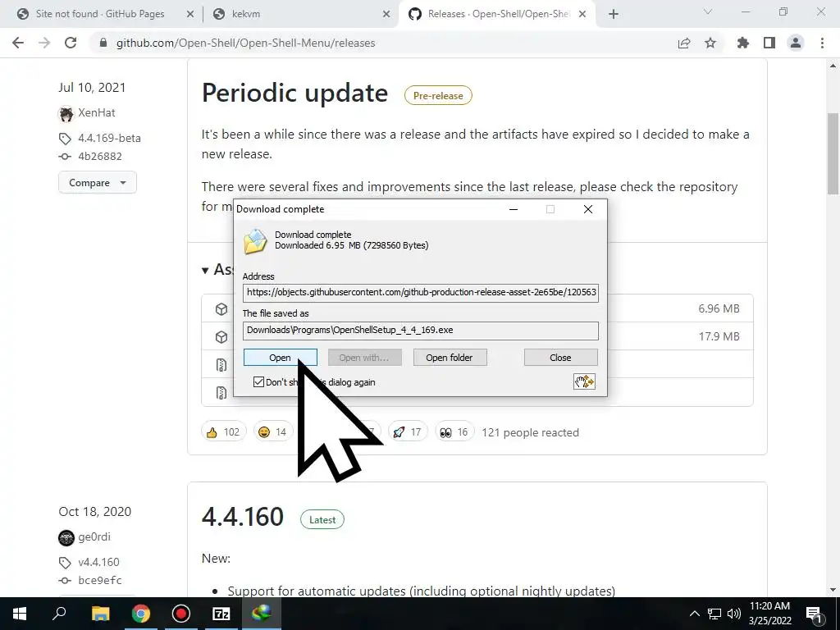This screenshot has width=840, height=630.
Task: Click the Periodic update release title
Action: (x=294, y=94)
